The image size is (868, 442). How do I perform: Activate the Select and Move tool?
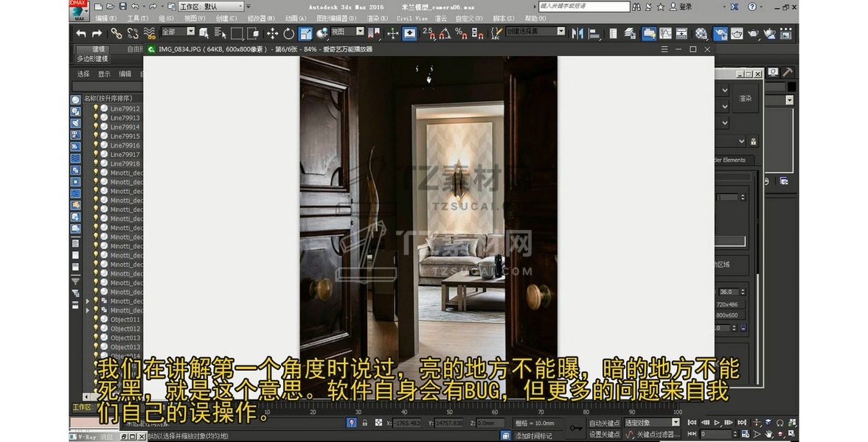click(x=272, y=34)
